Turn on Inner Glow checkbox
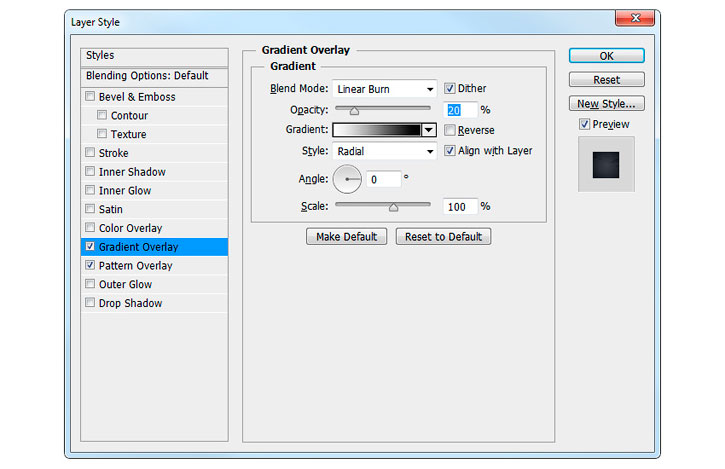 tap(90, 190)
